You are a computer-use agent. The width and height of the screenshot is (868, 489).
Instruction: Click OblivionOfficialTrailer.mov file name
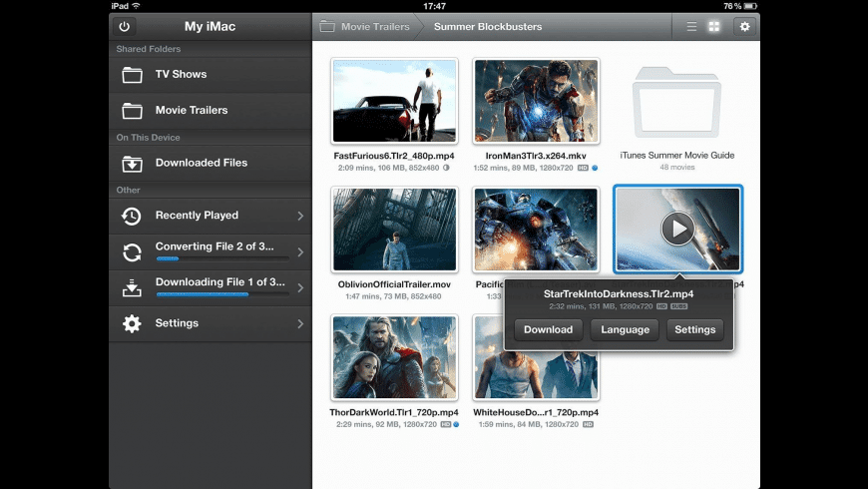[x=394, y=284]
